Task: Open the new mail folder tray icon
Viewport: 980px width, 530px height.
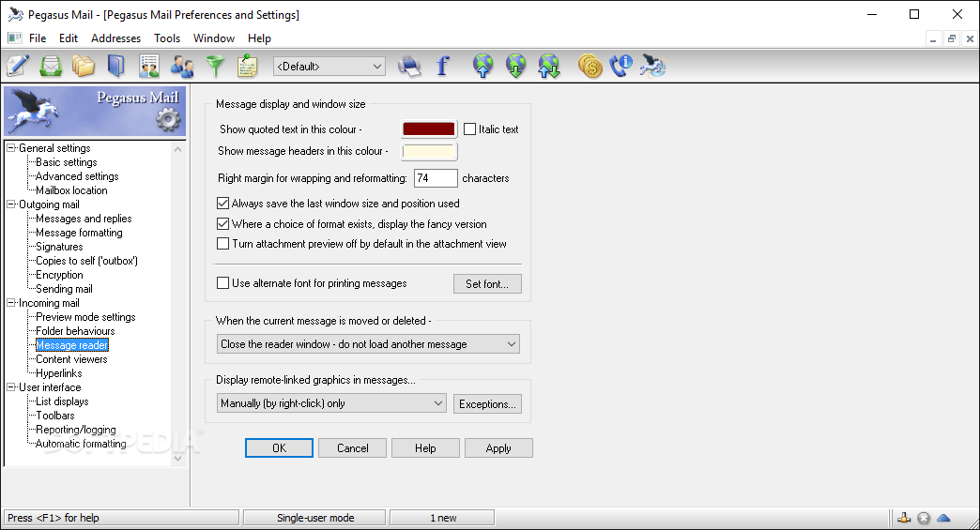Action: (x=51, y=66)
